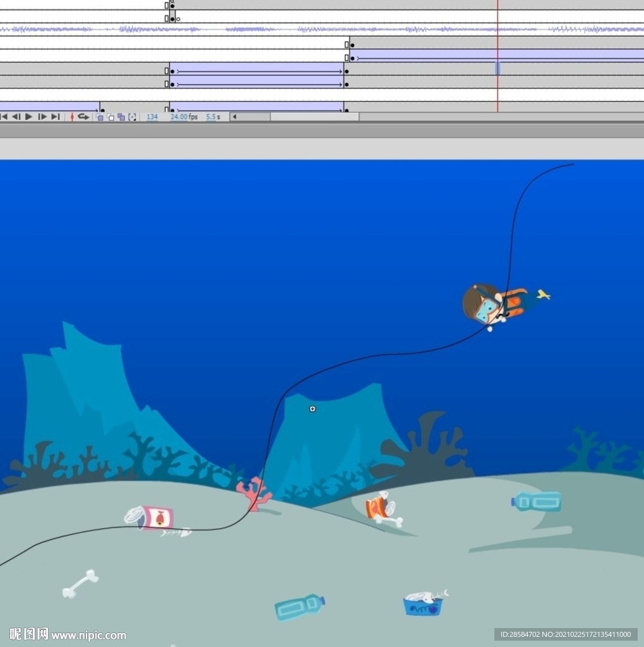
Task: Click the timeline horizontal scrollbar thumb
Action: point(314,117)
